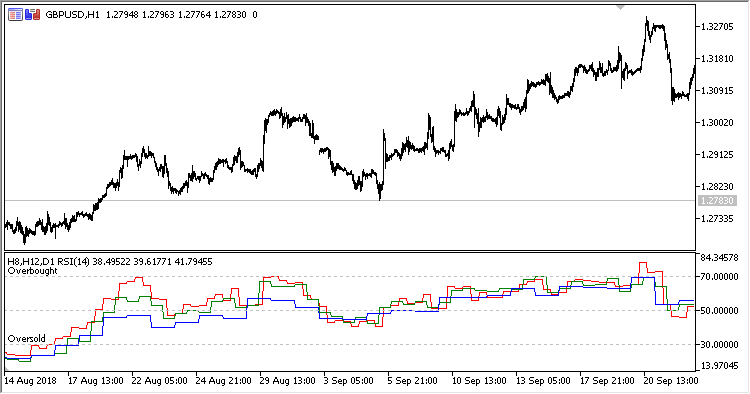Click the blue and red trade panel icon

click(33, 15)
